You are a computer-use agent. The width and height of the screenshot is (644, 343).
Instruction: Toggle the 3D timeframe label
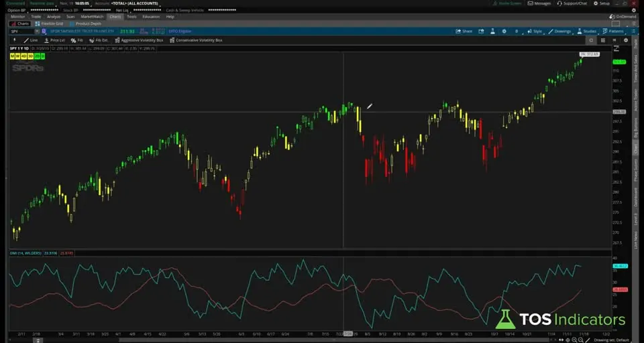pos(30,56)
